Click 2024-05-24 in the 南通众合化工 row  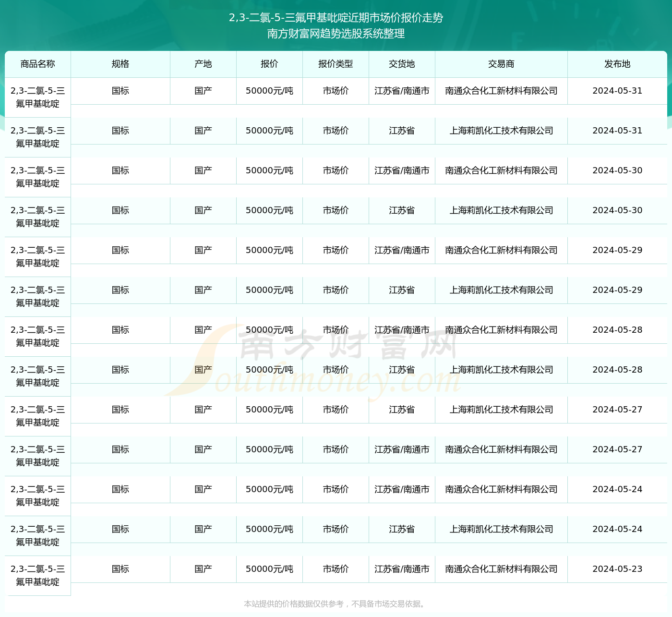point(617,489)
